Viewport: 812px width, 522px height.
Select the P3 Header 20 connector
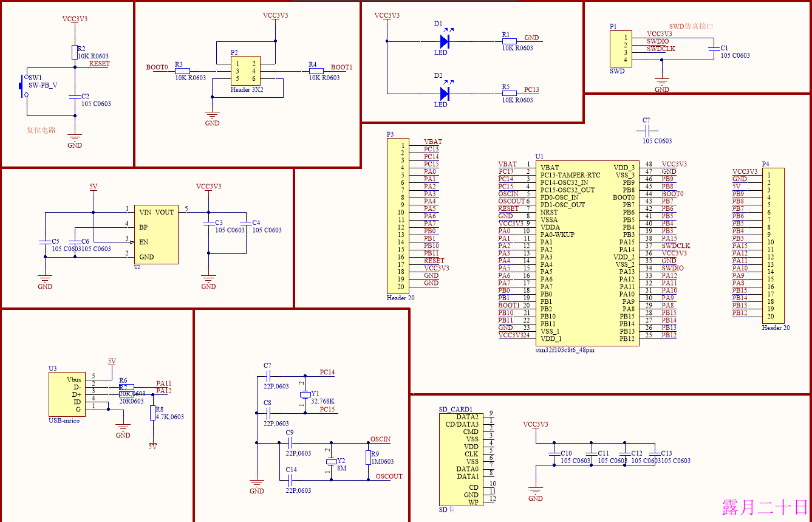tap(397, 216)
